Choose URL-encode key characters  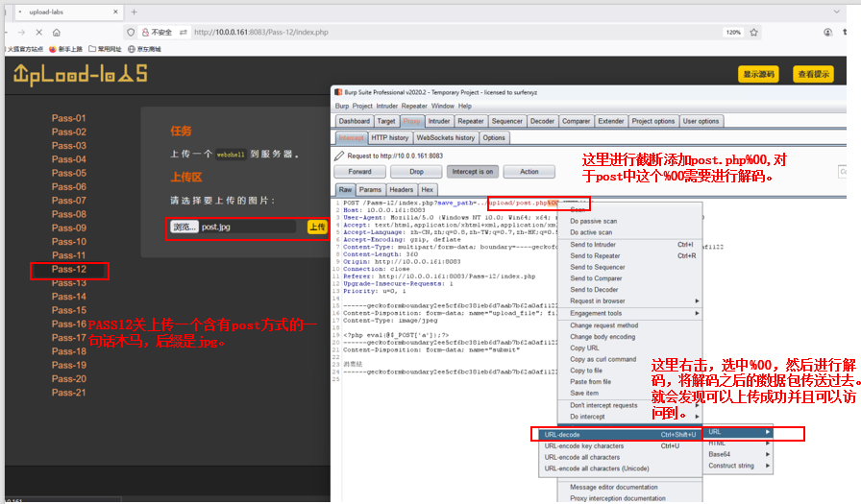tap(620, 445)
